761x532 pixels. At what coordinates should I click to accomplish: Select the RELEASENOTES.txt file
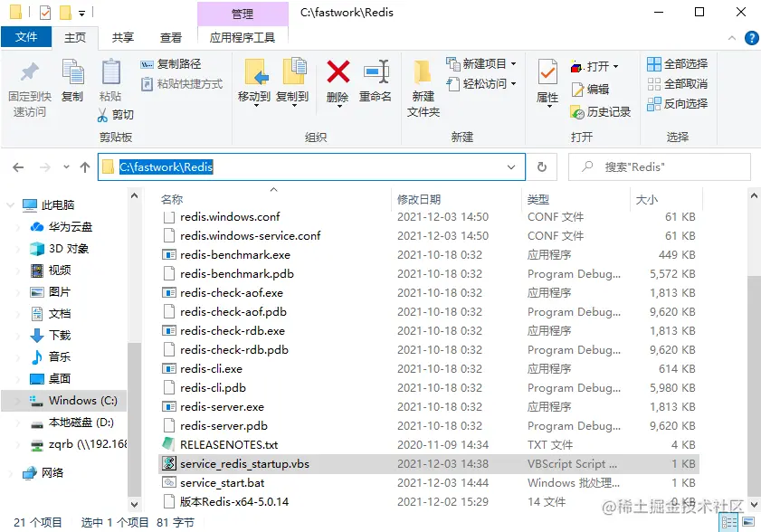coord(429,444)
